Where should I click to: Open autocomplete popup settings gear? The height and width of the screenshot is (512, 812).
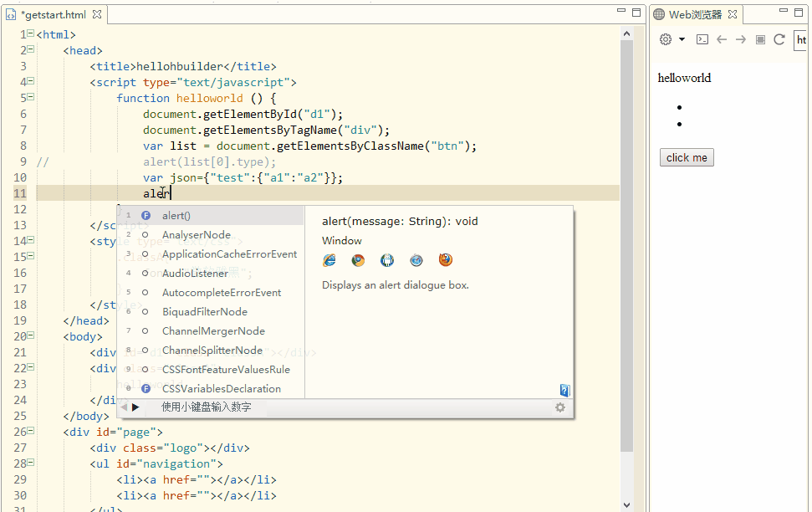pos(560,407)
